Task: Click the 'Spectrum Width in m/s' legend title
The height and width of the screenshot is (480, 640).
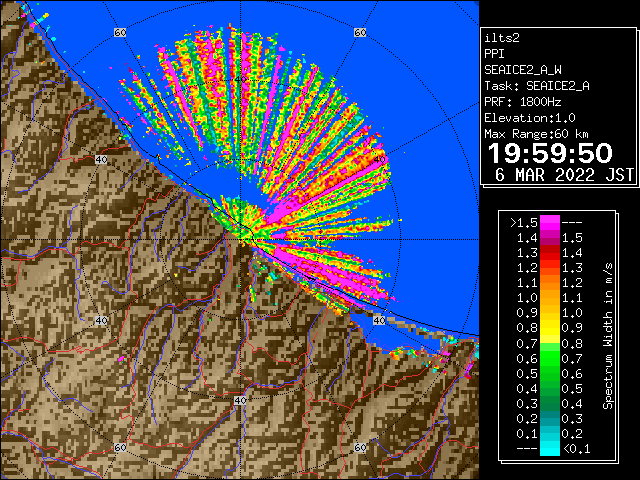Action: pyautogui.click(x=608, y=336)
